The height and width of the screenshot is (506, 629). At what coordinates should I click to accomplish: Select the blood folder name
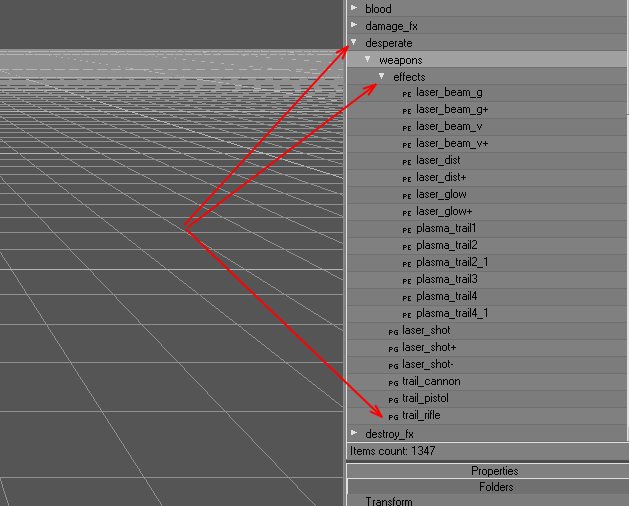[x=378, y=9]
